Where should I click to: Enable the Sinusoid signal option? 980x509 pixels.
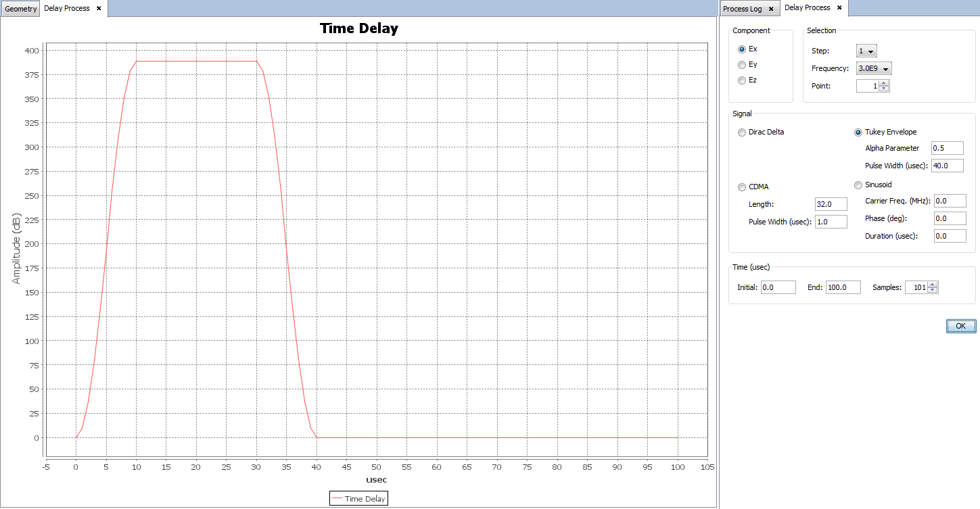pyautogui.click(x=858, y=185)
